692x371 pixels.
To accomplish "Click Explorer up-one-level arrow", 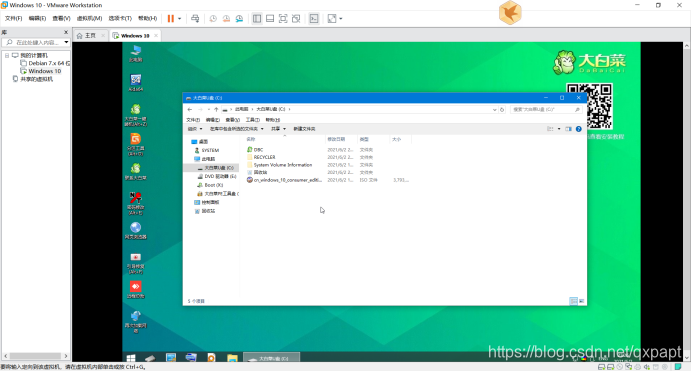I will [x=216, y=109].
